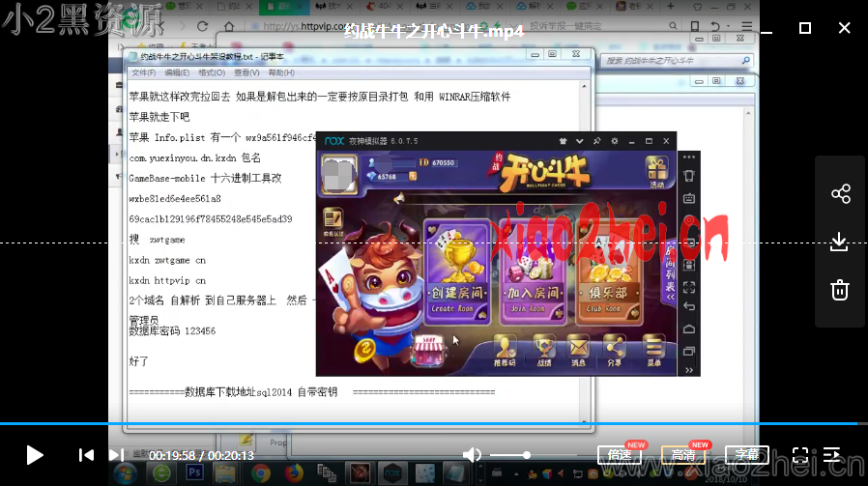
Task: Tap the 俱乐部 Club Room card
Action: point(608,271)
